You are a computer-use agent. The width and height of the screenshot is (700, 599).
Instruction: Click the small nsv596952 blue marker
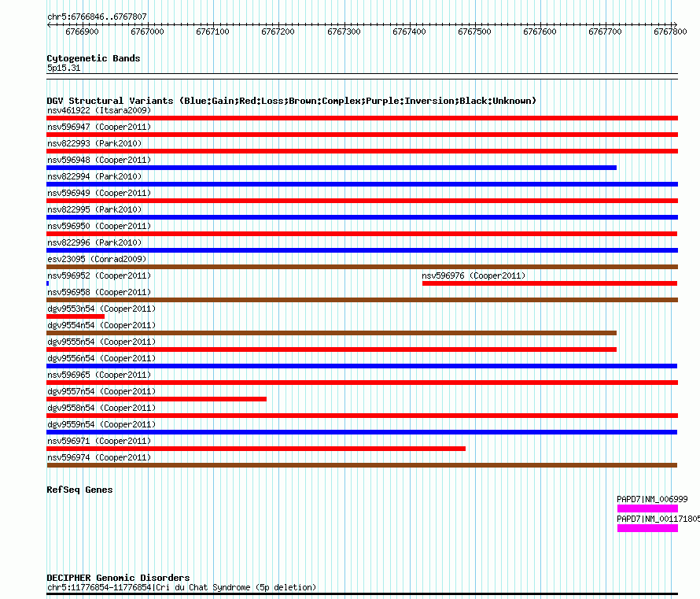48,283
